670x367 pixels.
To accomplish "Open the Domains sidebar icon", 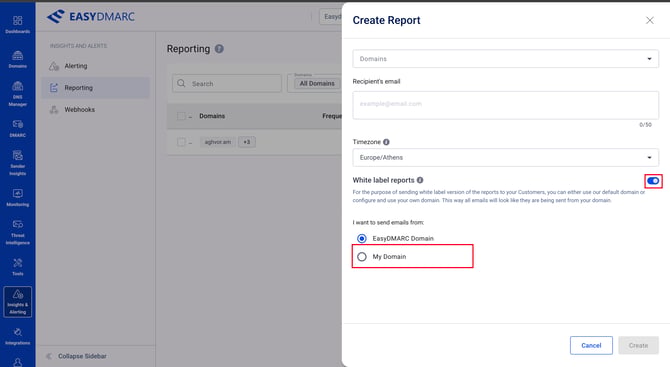I will tap(18, 59).
